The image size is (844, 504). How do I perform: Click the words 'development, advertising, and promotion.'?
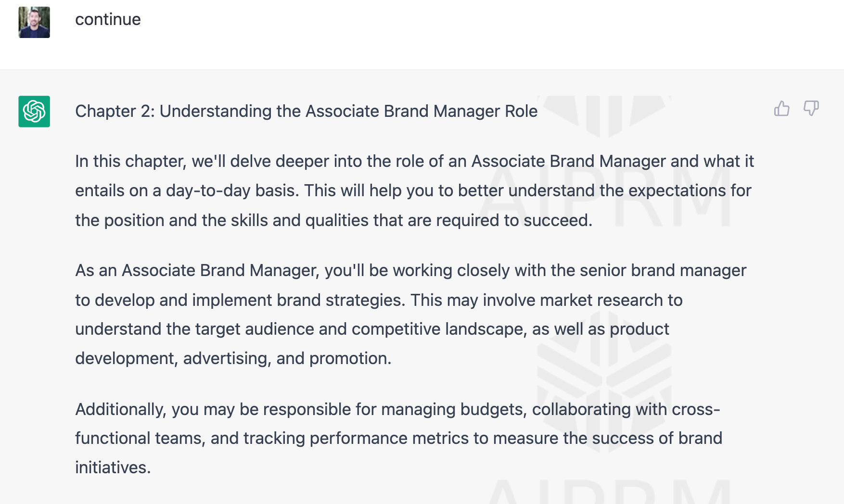click(x=233, y=359)
